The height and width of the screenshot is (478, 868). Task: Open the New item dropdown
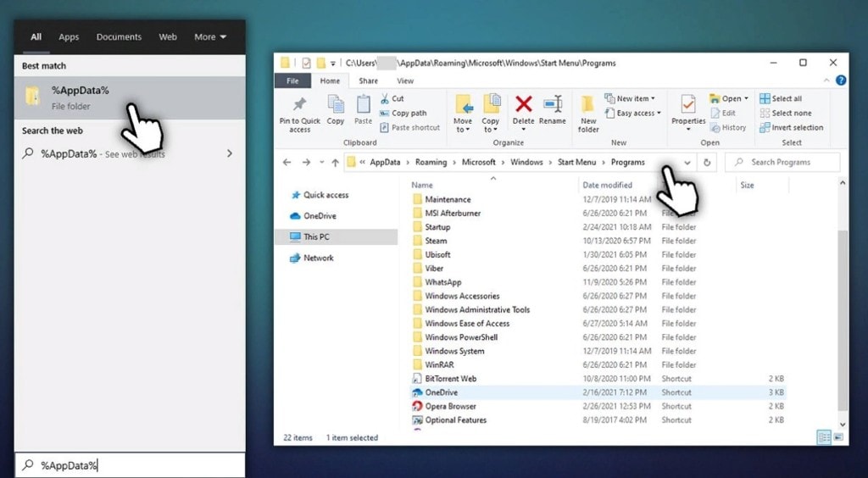[x=630, y=98]
